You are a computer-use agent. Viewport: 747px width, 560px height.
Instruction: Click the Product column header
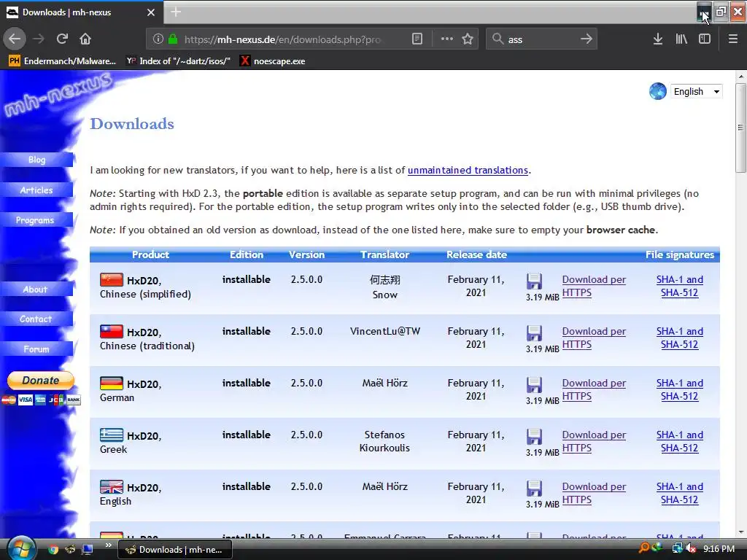click(x=150, y=254)
